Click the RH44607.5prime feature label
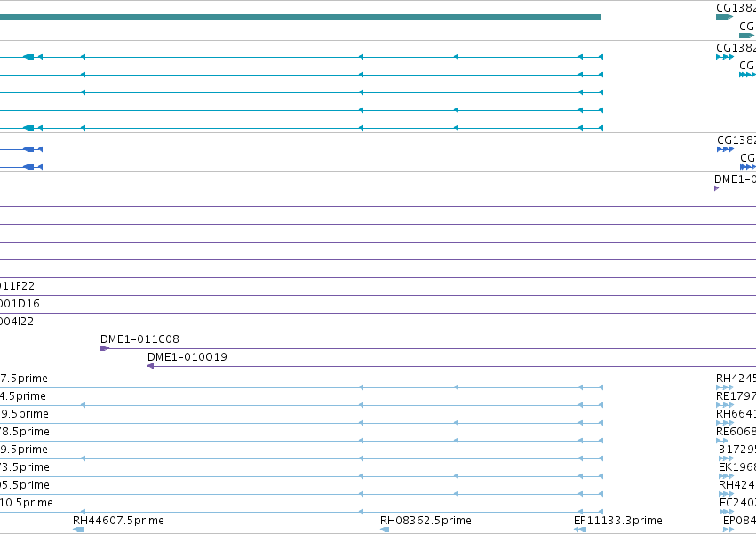 point(118,521)
